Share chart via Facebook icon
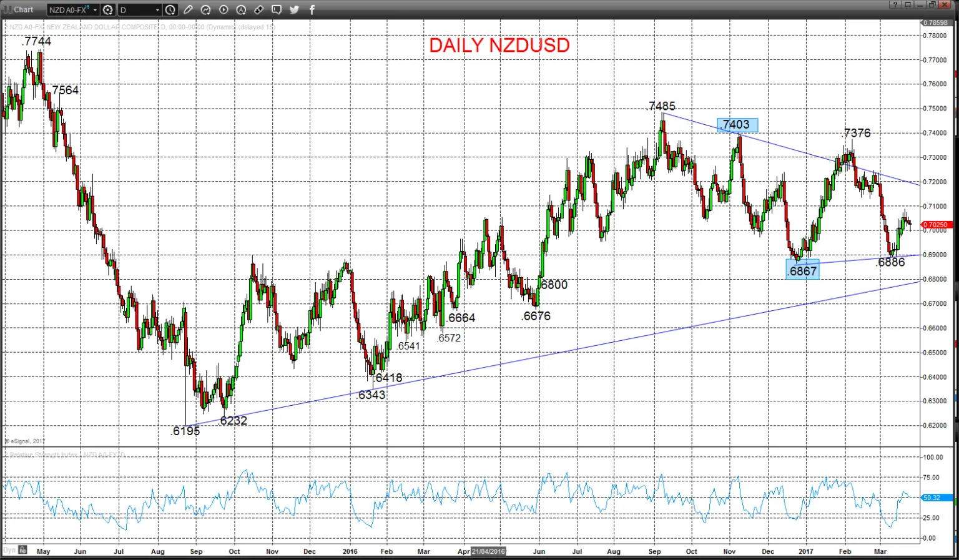Viewport: 959px width, 560px height. click(x=312, y=10)
